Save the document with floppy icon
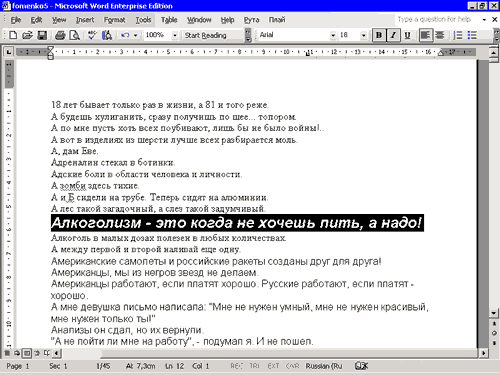 click(42, 35)
